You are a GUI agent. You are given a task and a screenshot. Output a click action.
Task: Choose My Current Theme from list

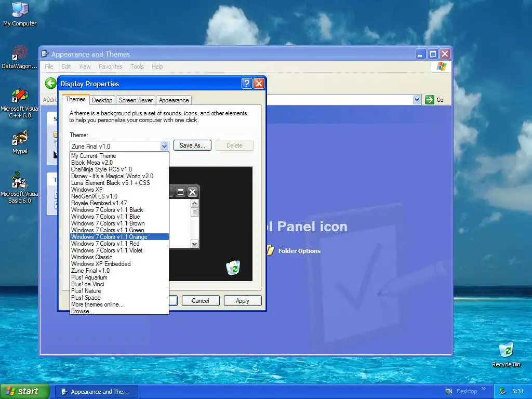pyautogui.click(x=119, y=156)
